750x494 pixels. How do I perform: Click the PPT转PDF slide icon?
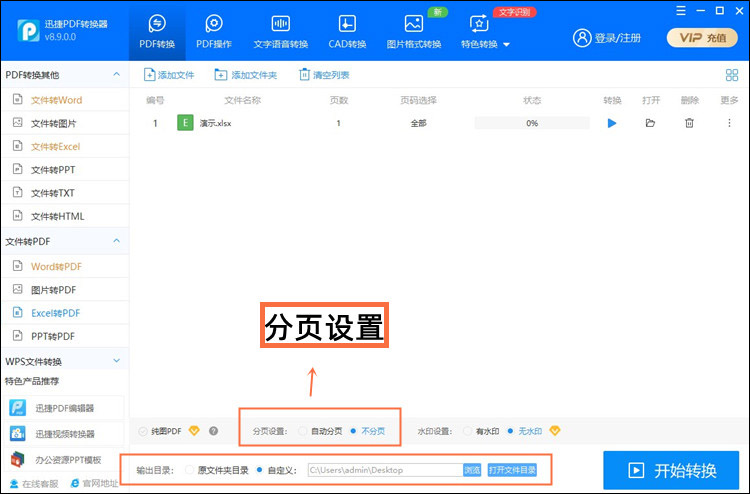18,335
